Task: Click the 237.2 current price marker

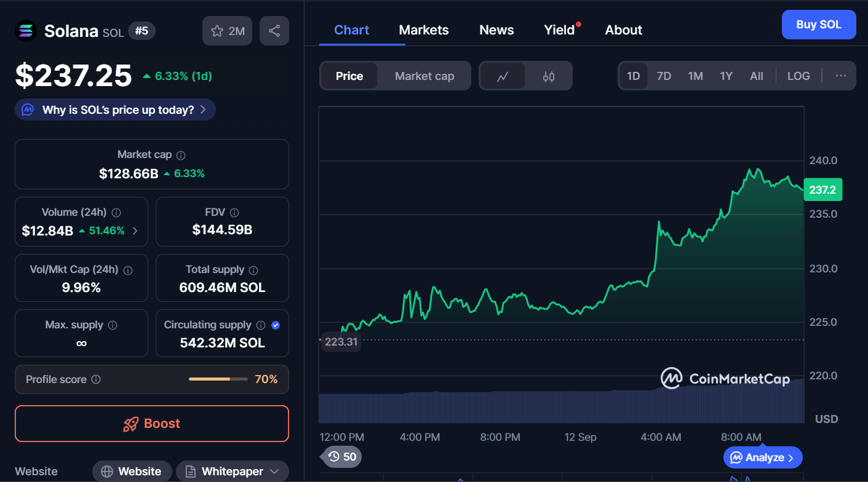Action: pos(822,190)
